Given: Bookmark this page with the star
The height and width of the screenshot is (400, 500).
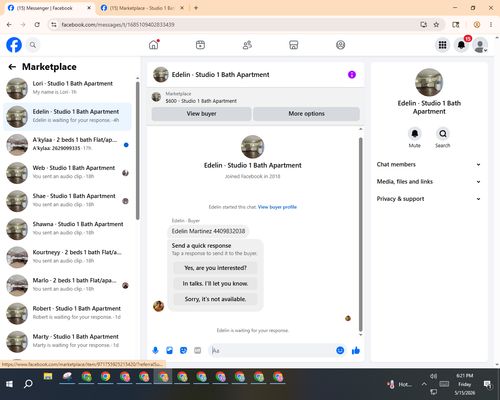Looking at the screenshot, I should [x=436, y=25].
